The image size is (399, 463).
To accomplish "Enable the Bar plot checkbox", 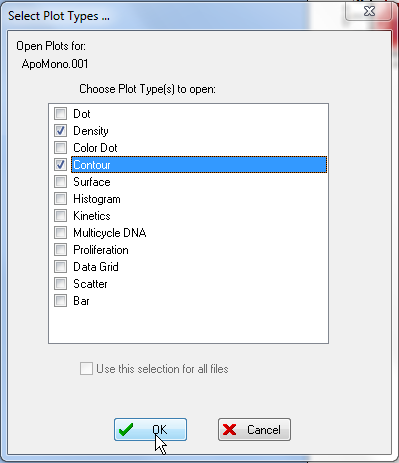I will [x=60, y=301].
